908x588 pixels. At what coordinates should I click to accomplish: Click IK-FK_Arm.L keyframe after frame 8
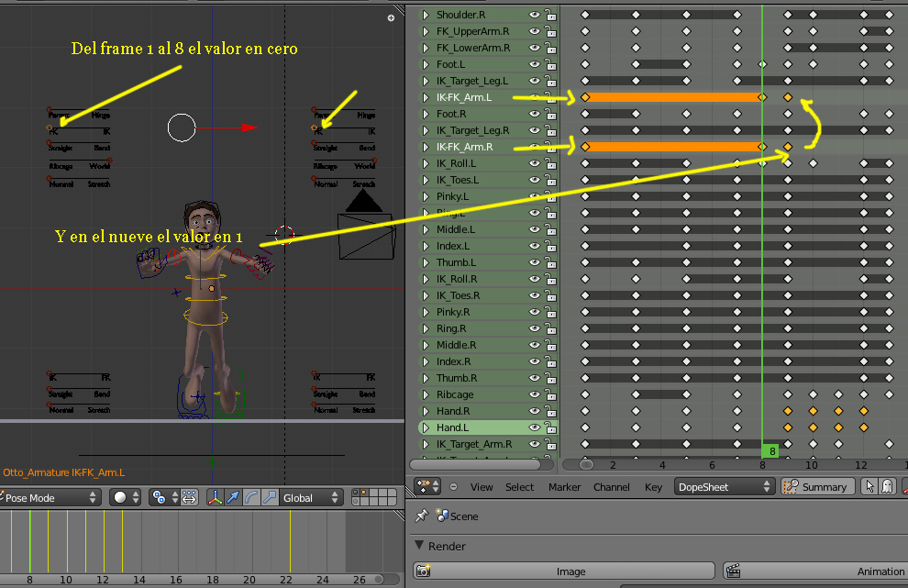click(x=788, y=97)
